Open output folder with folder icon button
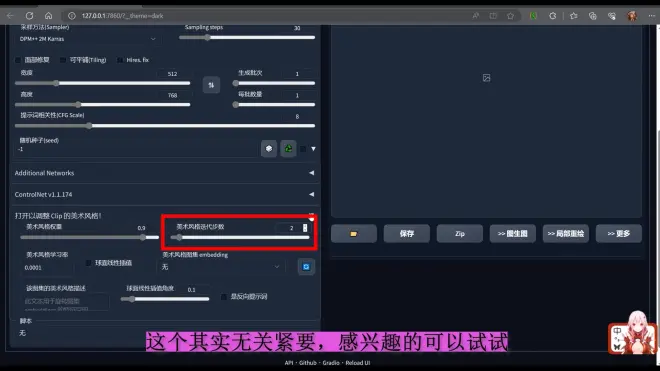The height and width of the screenshot is (371, 660). [354, 233]
